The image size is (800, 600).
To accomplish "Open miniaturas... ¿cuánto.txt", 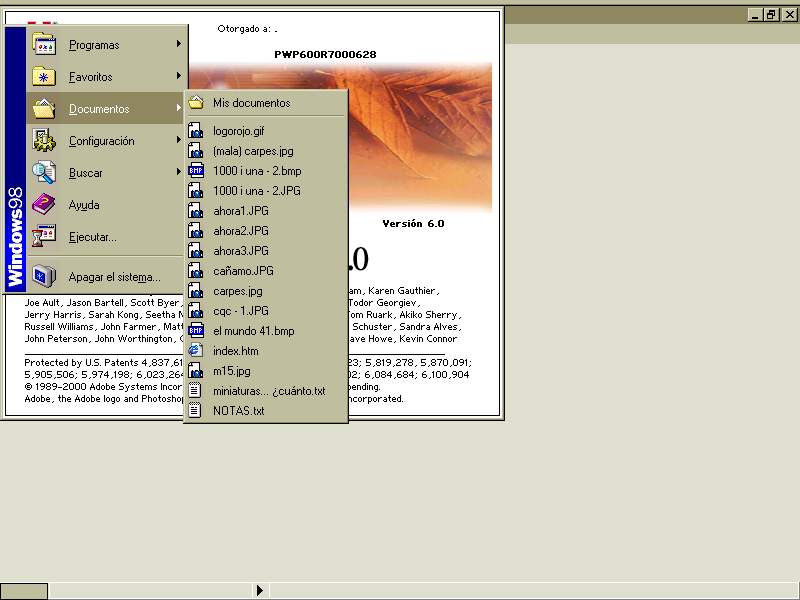I will pyautogui.click(x=266, y=391).
